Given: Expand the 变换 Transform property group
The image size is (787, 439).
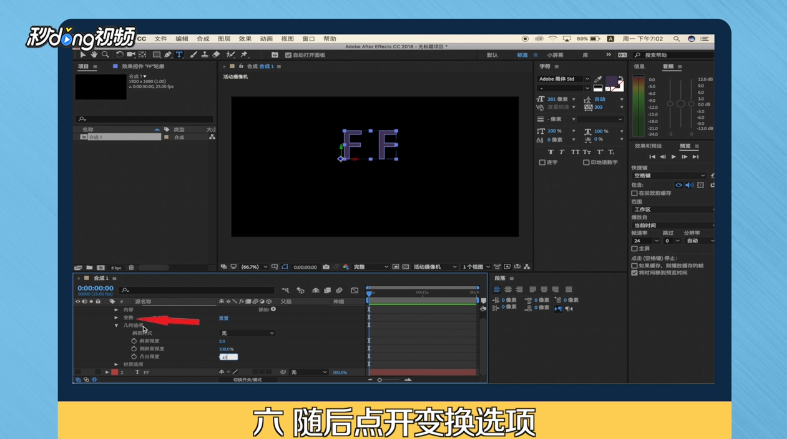Looking at the screenshot, I should tap(116, 318).
